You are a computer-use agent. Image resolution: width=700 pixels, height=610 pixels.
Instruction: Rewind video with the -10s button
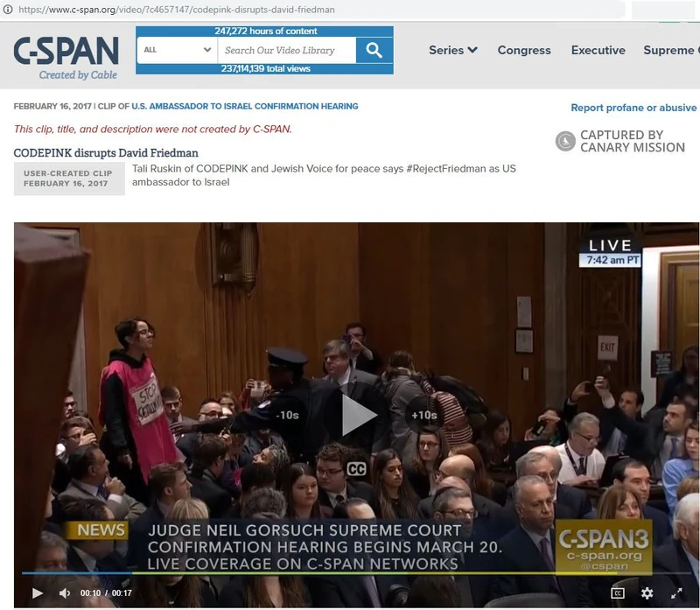[287, 416]
